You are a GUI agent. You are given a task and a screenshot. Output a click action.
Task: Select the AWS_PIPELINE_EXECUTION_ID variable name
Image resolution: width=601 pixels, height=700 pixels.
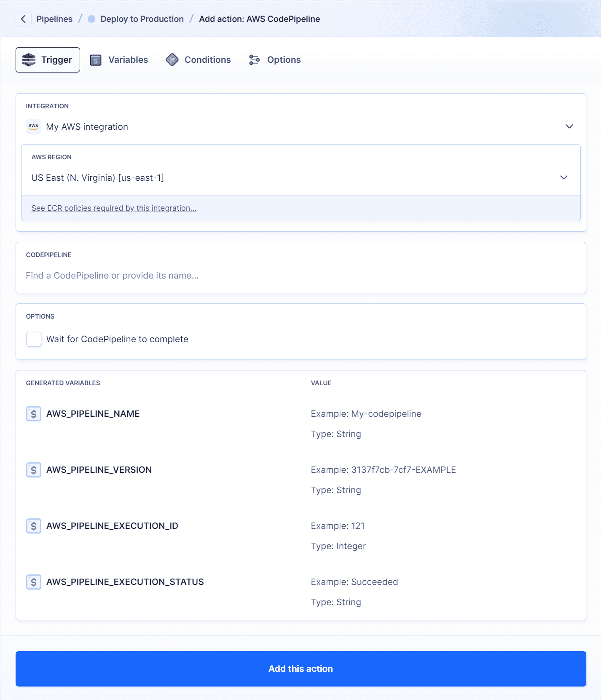pos(113,526)
